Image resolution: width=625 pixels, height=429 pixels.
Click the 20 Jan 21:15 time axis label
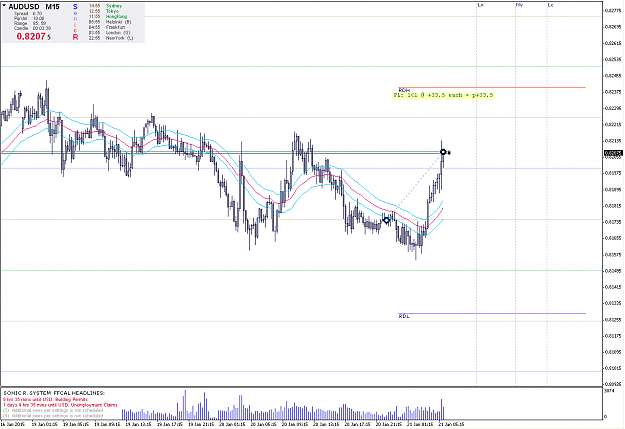(x=389, y=425)
